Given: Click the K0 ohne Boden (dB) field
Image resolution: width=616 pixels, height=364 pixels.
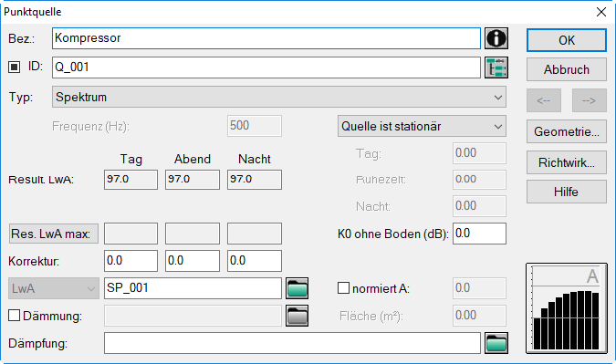Looking at the screenshot, I should click(x=479, y=234).
